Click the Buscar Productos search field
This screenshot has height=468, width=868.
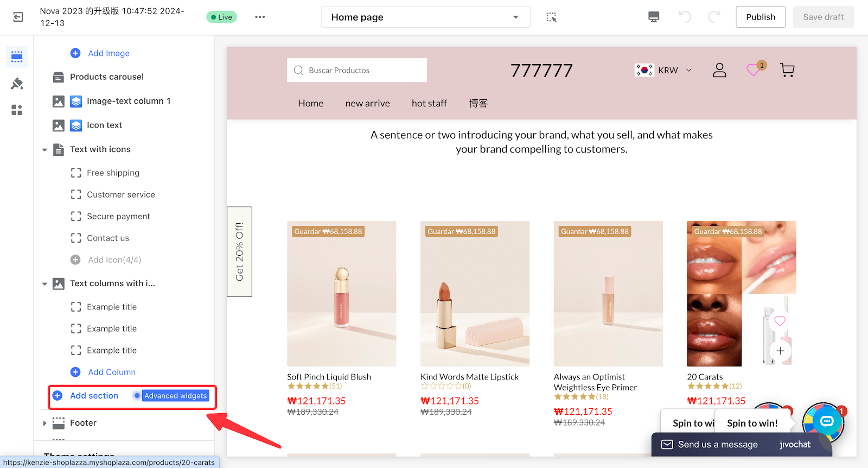357,71
